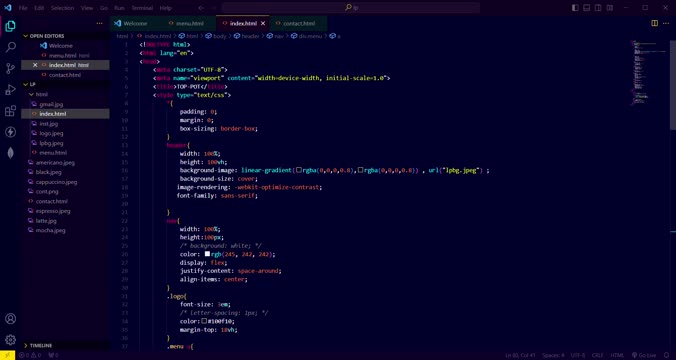Viewport: 676px width, 360px height.
Task: Open the Edit menu
Action: pos(39,8)
